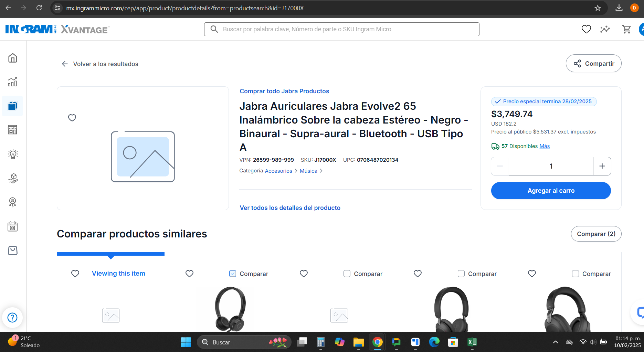Screen dimensions: 644x352
Task: Open Microsoft Store from the taskbar
Action: point(453,342)
